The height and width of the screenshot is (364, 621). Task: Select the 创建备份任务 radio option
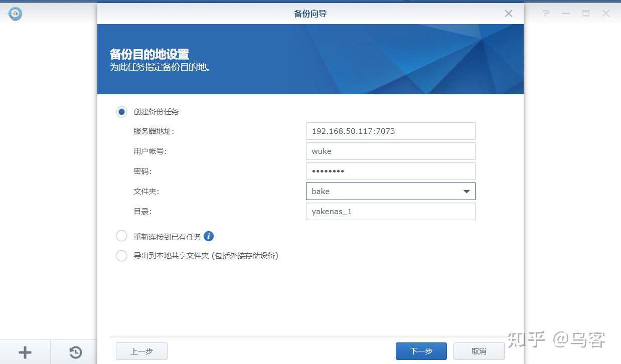pos(121,111)
